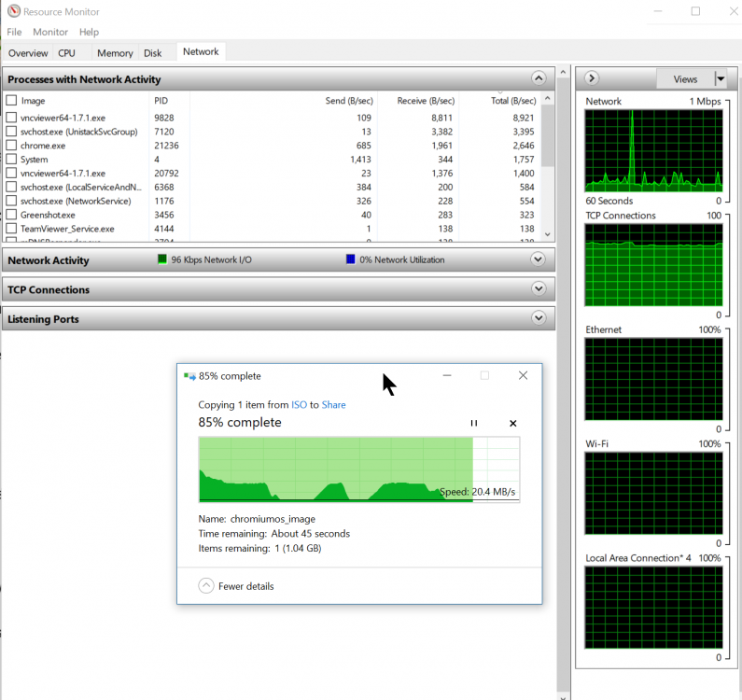742x700 pixels.
Task: Select Total value 8,921
Action: (523, 118)
